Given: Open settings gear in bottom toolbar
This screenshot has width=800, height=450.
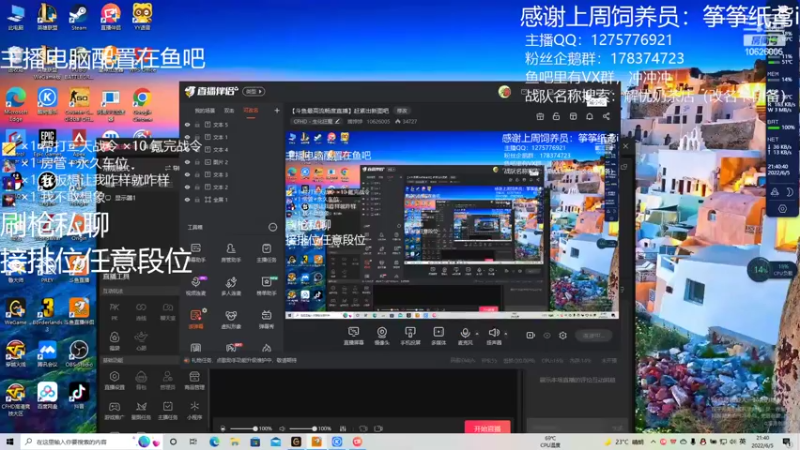Looking at the screenshot, I should (x=563, y=335).
